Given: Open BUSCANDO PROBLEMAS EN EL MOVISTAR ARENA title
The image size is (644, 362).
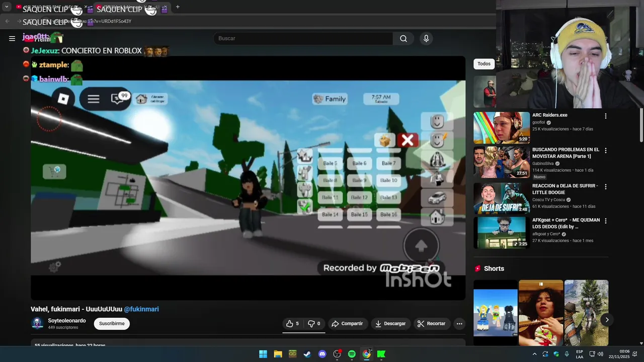Looking at the screenshot, I should pos(566,153).
